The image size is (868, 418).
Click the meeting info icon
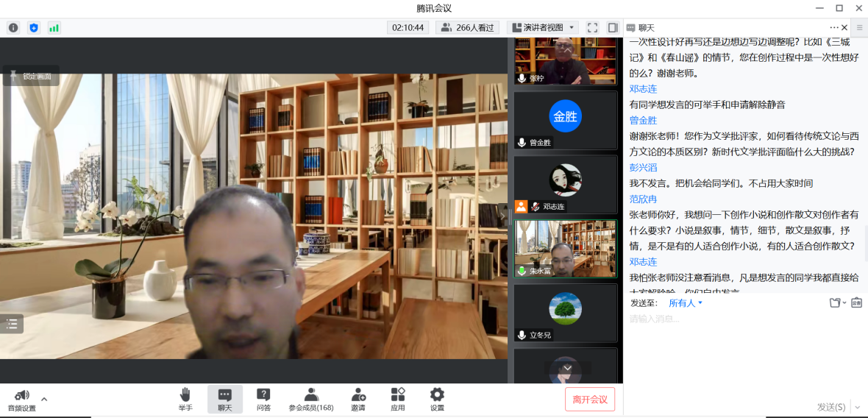pos(13,28)
